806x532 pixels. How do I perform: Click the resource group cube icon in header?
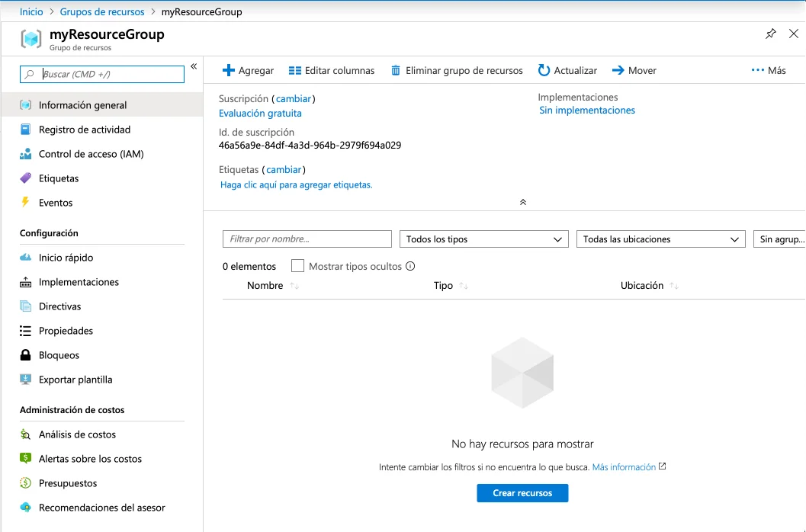click(31, 39)
